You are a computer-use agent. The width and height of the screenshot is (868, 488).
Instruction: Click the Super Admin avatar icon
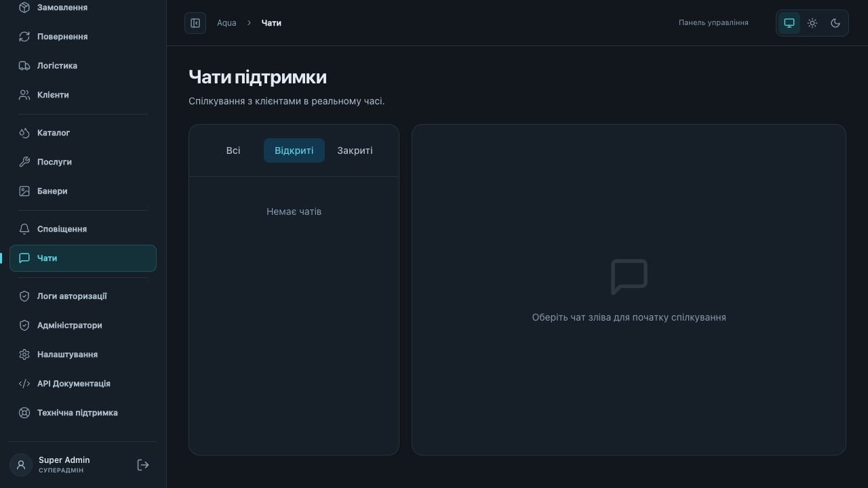tap(21, 465)
